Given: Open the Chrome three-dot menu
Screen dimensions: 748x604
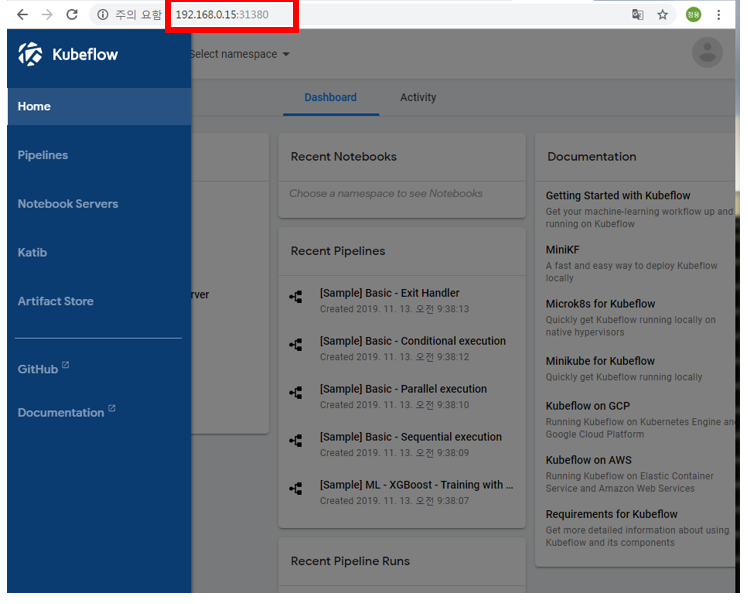Looking at the screenshot, I should (x=718, y=15).
